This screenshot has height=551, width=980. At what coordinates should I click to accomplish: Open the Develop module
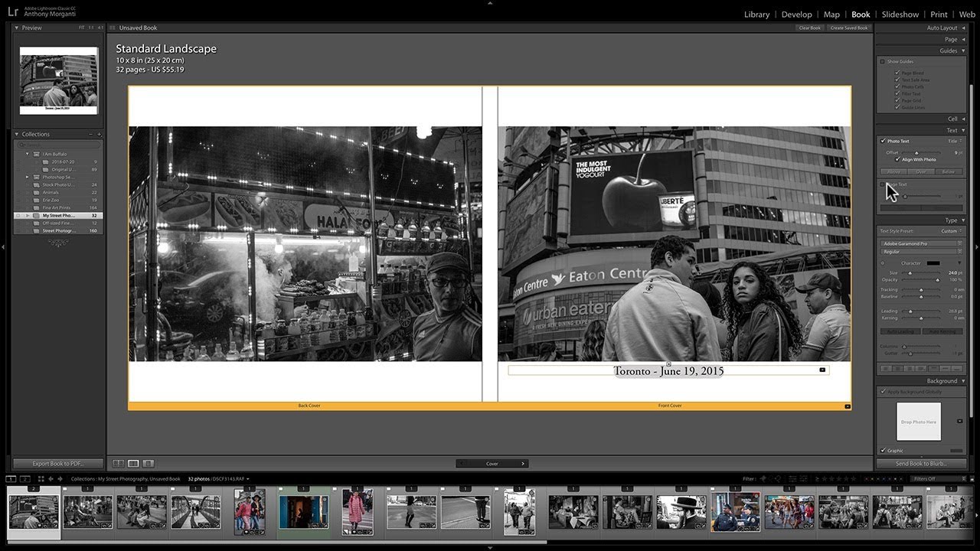[x=796, y=15]
